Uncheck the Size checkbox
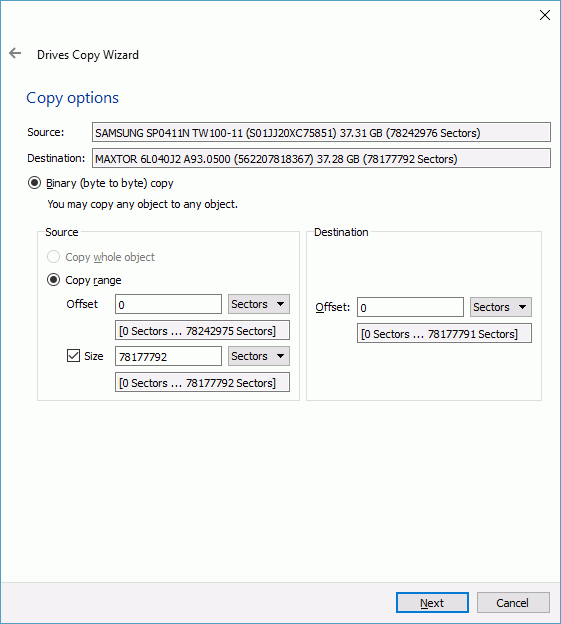This screenshot has width=561, height=624. pos(73,356)
